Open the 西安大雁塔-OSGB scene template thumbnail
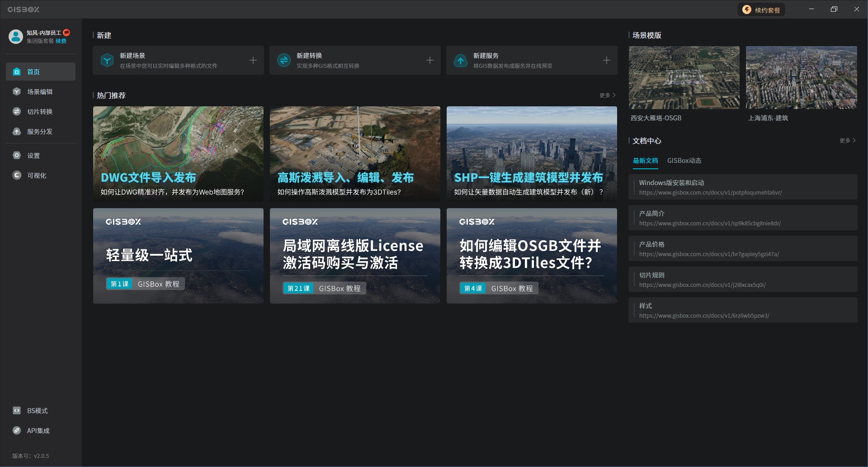The height and width of the screenshot is (467, 868). coord(684,77)
